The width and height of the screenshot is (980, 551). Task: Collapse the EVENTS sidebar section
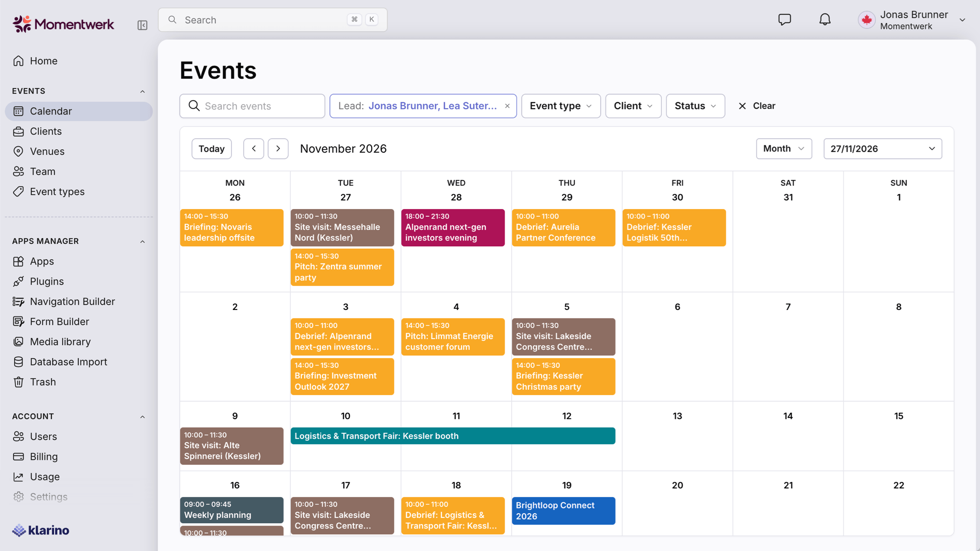pos(142,91)
